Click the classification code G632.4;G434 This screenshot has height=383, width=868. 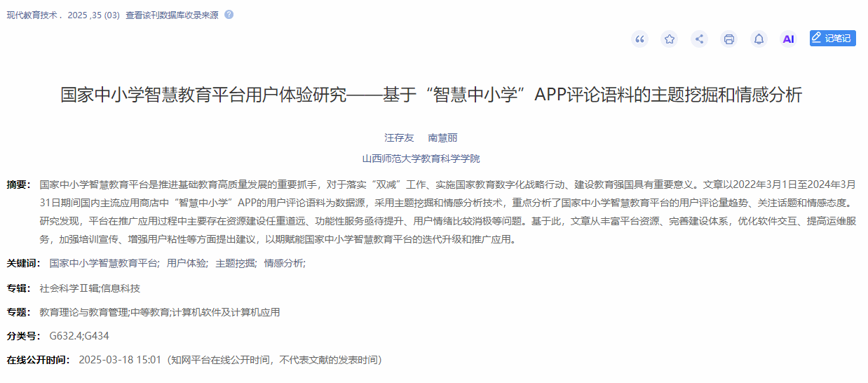79,336
